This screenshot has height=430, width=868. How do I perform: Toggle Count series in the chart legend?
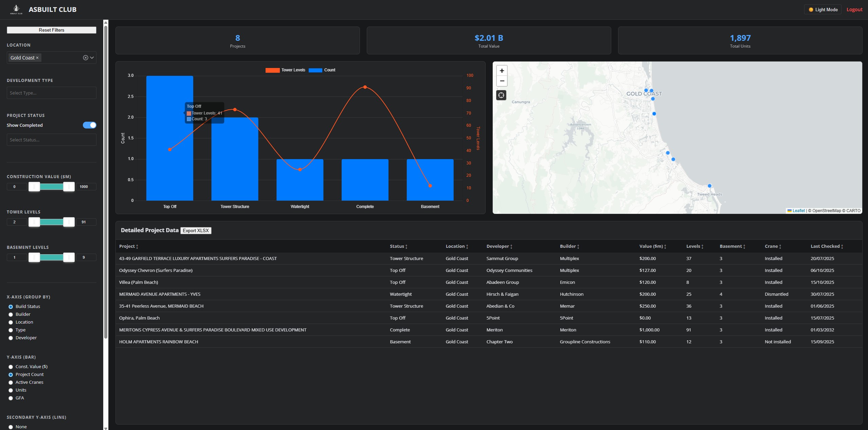click(322, 70)
